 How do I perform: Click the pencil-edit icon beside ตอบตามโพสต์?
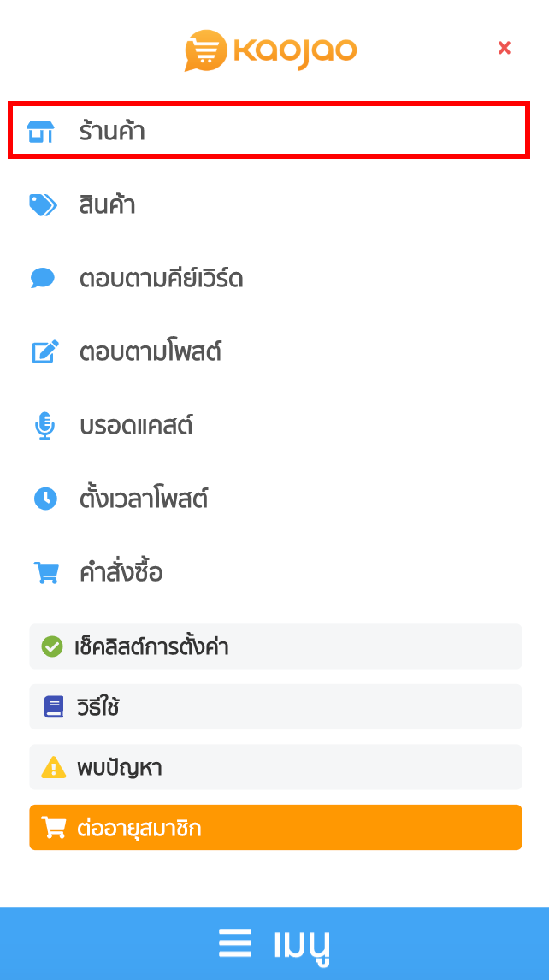coord(44,351)
